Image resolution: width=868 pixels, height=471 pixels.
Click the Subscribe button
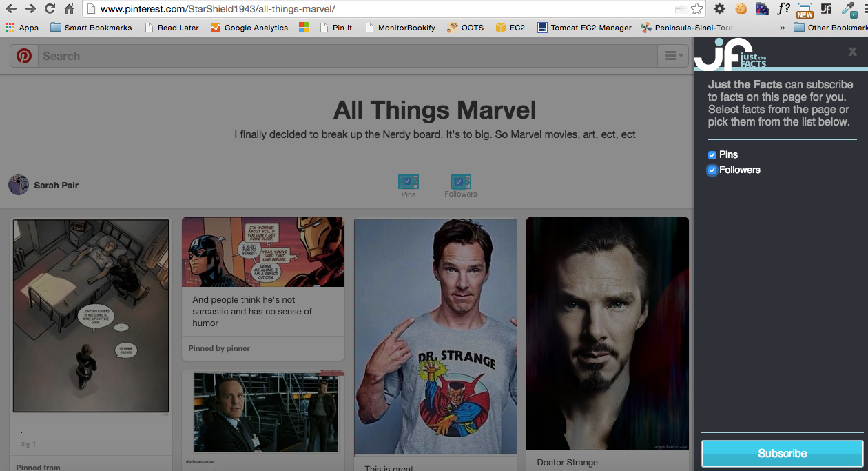coord(782,454)
